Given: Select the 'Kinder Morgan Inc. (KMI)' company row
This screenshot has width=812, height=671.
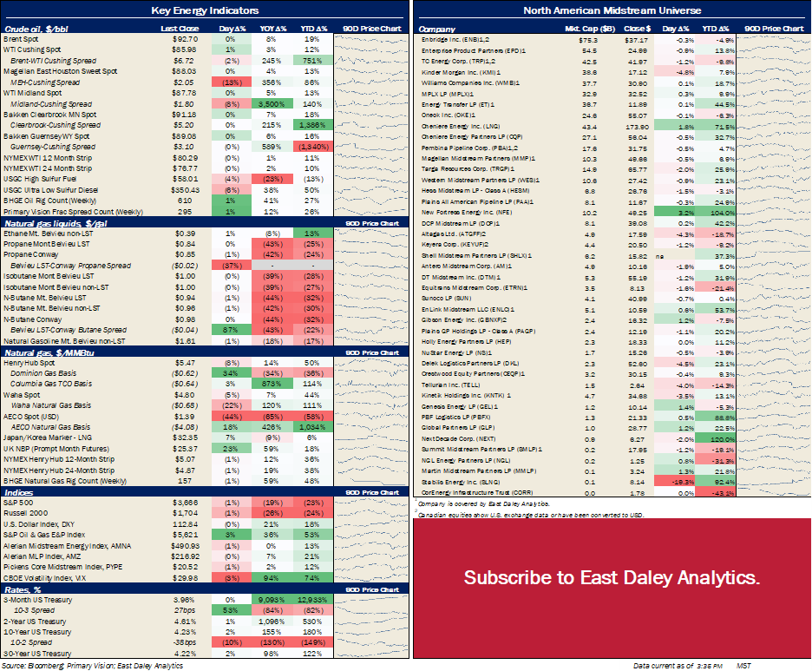Looking at the screenshot, I should click(461, 73).
